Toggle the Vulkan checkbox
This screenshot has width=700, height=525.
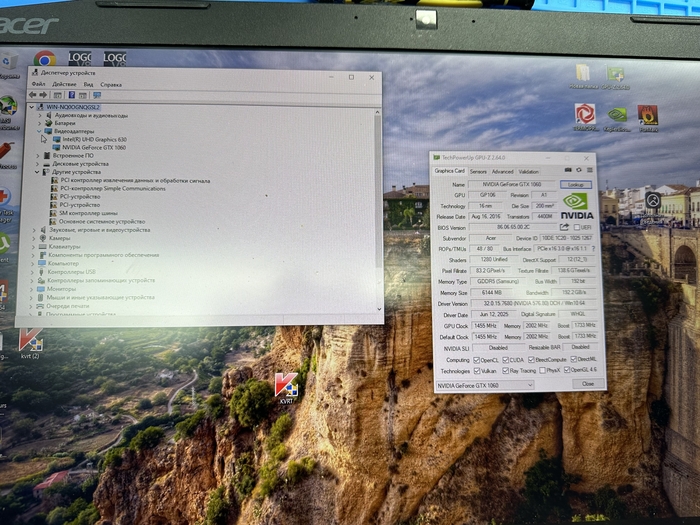pos(477,371)
